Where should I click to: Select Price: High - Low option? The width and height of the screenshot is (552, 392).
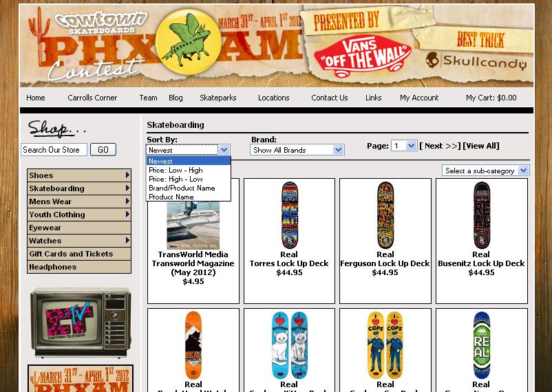(x=189, y=179)
